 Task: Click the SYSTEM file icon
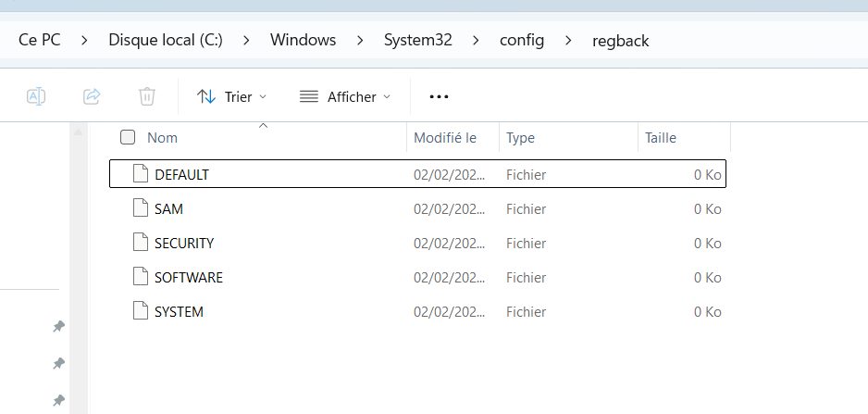tap(140, 311)
